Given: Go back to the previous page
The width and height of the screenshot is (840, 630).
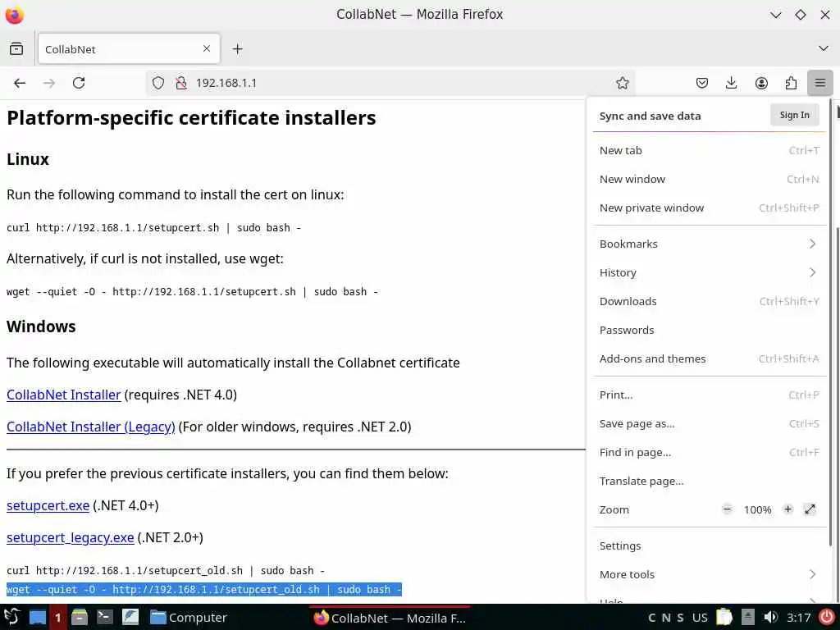Looking at the screenshot, I should tap(20, 83).
